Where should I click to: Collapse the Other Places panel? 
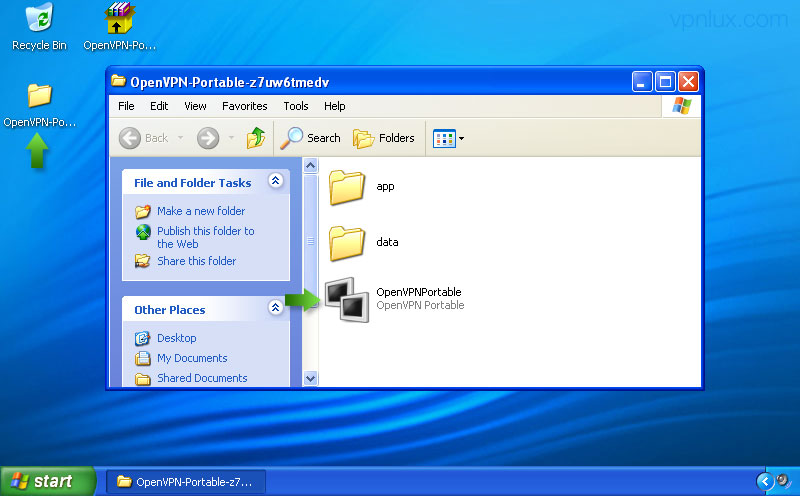276,307
